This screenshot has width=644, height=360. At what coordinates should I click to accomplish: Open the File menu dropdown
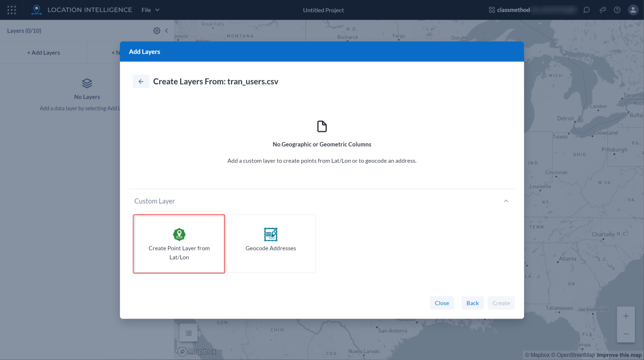(150, 10)
